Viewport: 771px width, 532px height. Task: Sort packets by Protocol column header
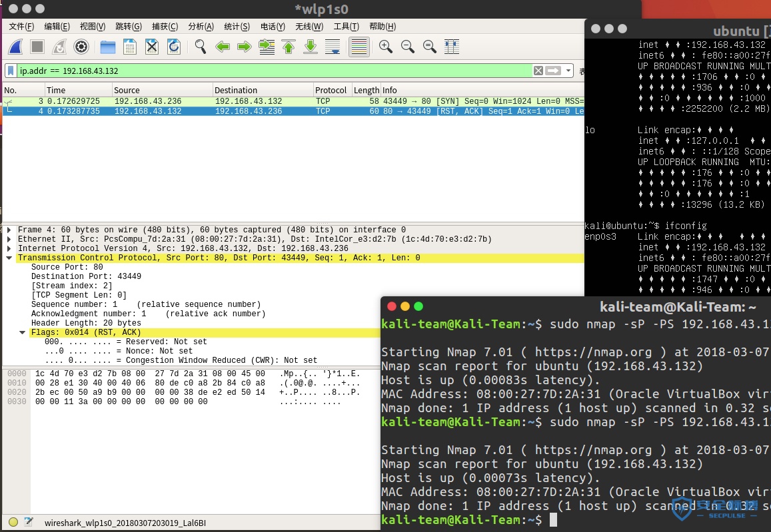(333, 90)
